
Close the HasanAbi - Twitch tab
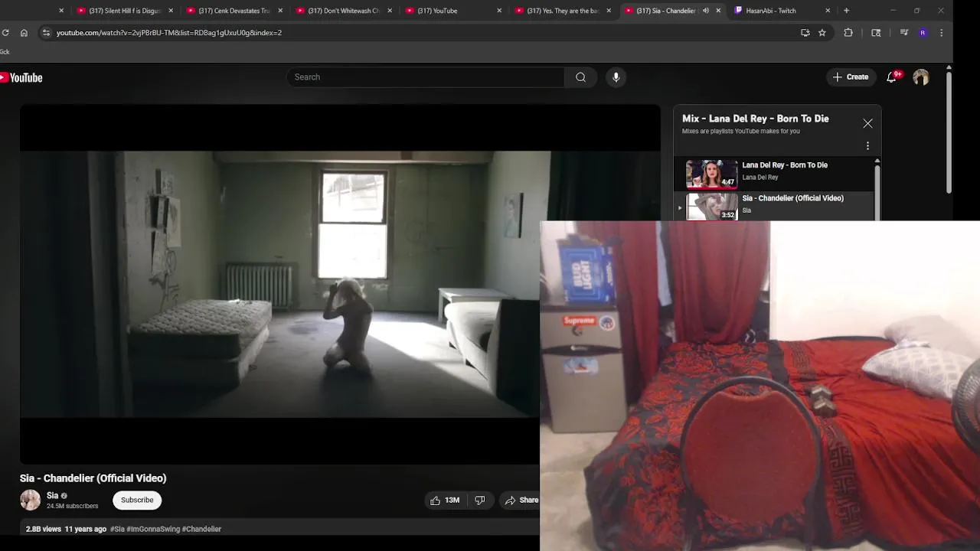point(828,11)
